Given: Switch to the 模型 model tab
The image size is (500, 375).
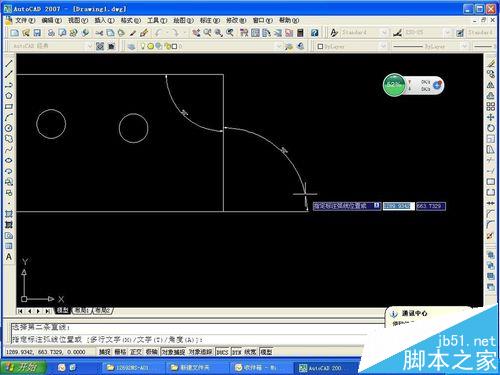Looking at the screenshot, I should [62, 310].
